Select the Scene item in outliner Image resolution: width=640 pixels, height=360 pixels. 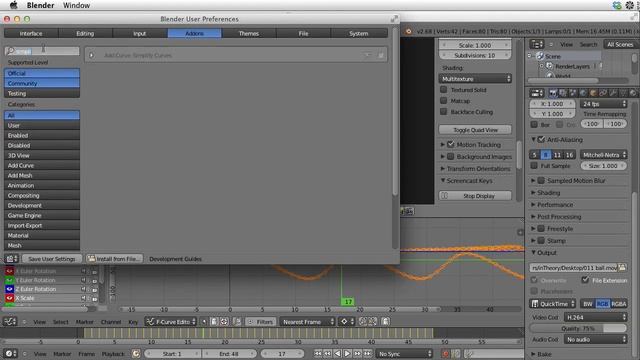553,56
